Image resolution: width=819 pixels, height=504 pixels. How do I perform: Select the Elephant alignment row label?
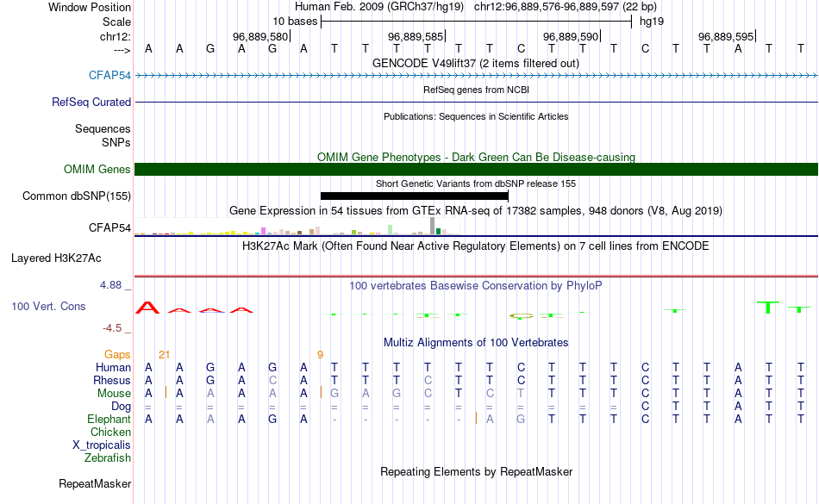tap(109, 420)
